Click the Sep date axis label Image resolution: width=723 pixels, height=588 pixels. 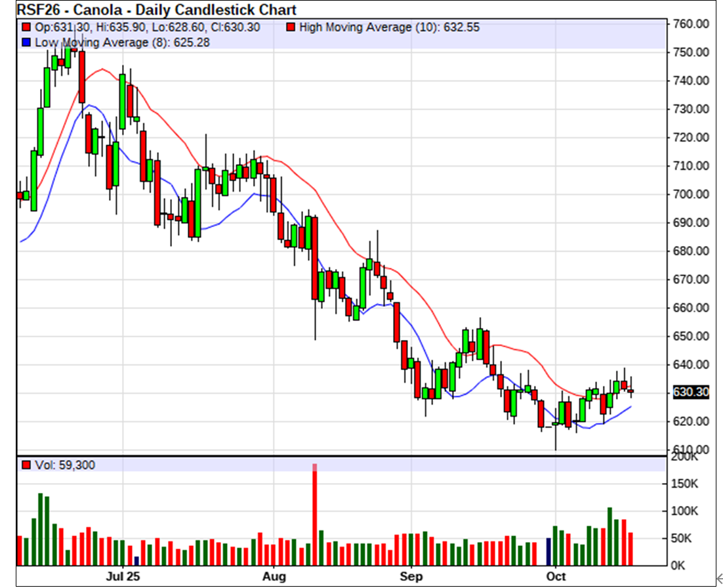(x=411, y=577)
